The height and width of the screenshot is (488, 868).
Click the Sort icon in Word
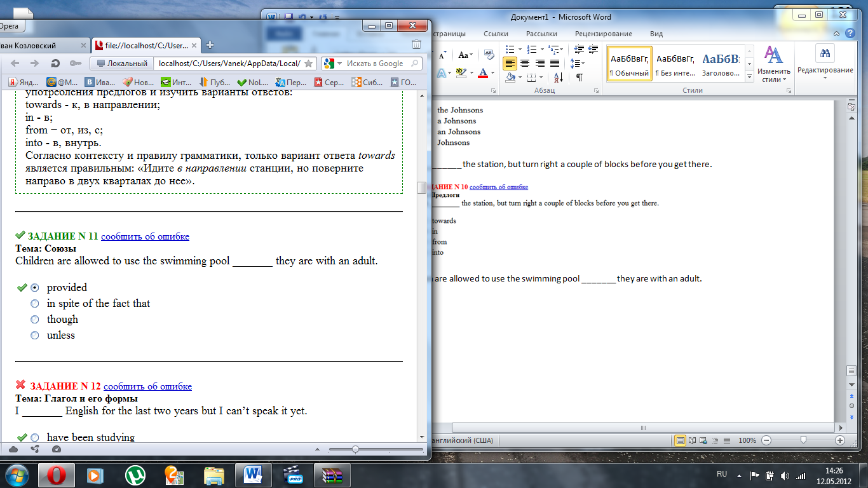558,78
